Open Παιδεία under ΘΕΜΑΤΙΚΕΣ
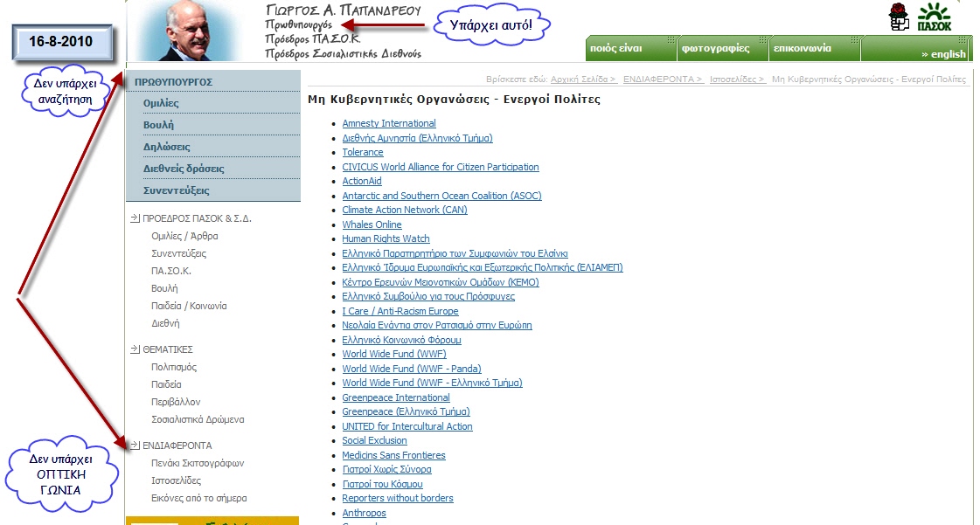The height and width of the screenshot is (525, 980). (166, 384)
